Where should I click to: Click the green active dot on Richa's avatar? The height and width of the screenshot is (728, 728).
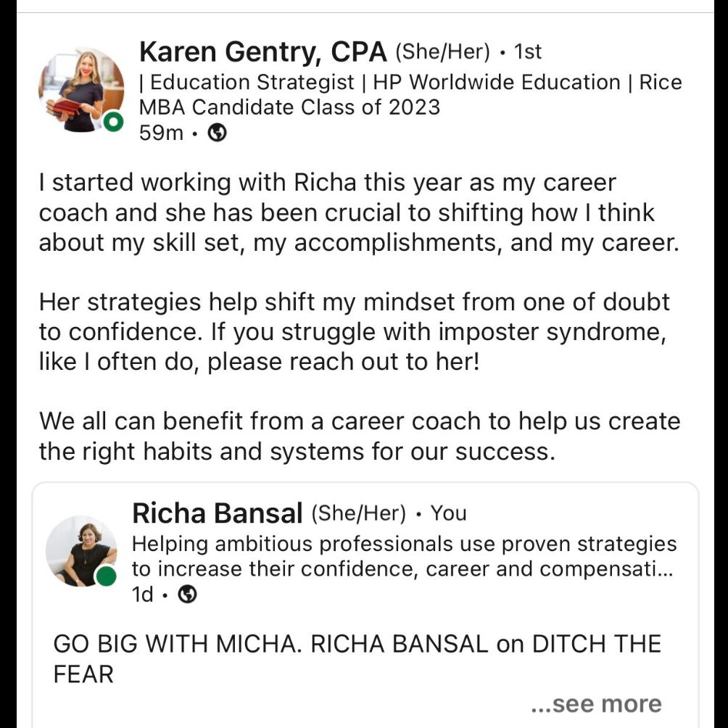click(107, 576)
